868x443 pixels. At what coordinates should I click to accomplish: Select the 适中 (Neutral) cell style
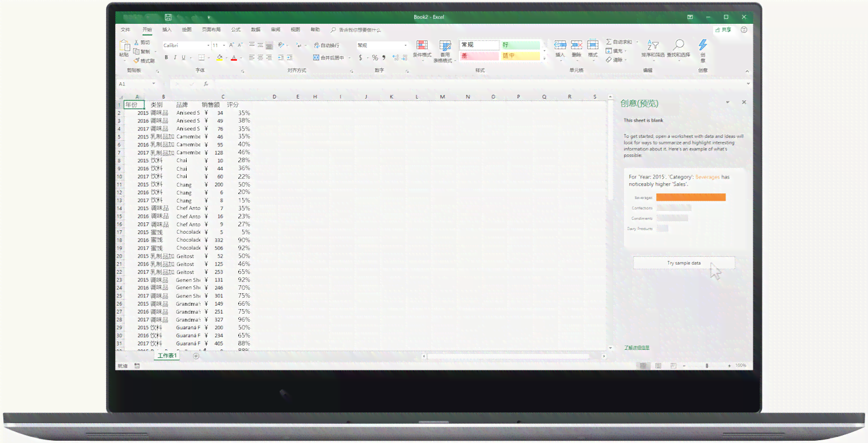point(521,56)
